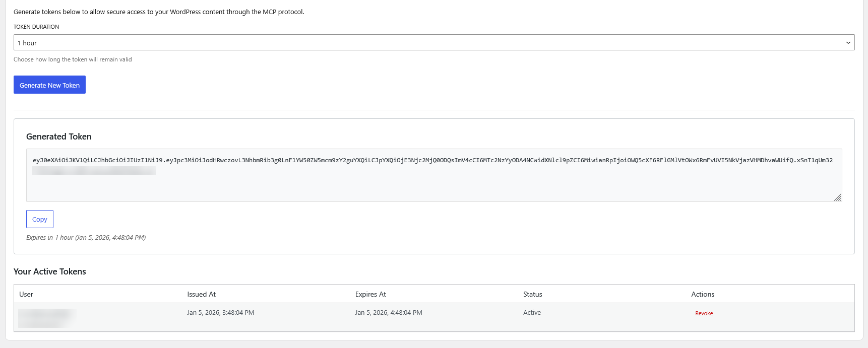The image size is (868, 348).
Task: Click the expiry time cell 4:48:04 PM
Action: (389, 313)
